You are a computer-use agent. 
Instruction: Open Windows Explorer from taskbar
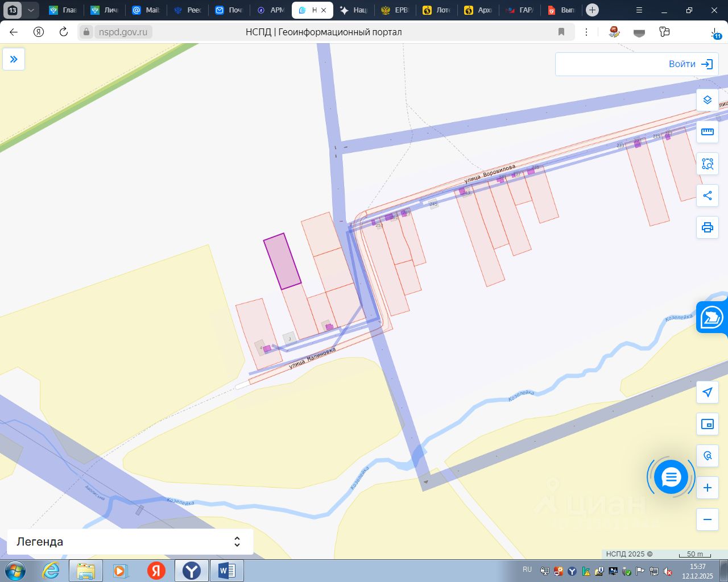tap(86, 571)
